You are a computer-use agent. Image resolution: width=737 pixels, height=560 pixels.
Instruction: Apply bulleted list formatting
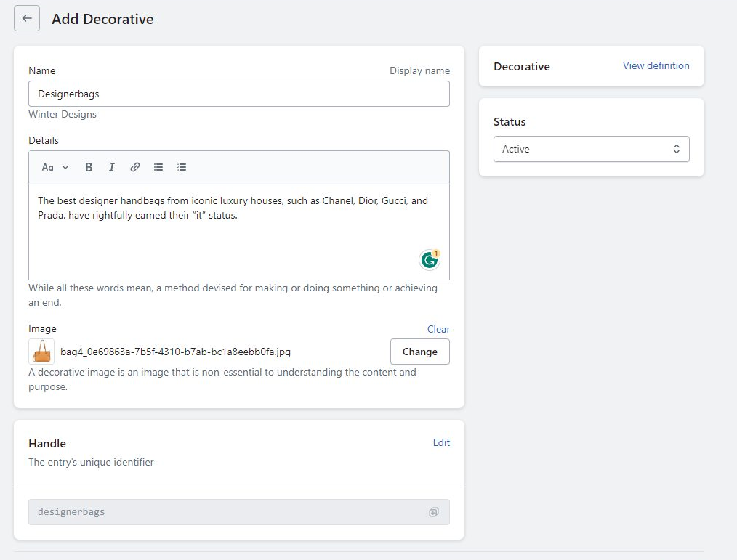coord(158,167)
